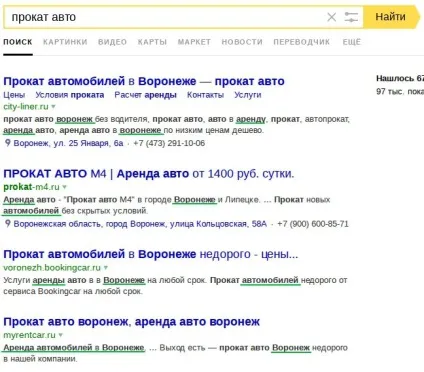Click snippet text starting 'Услуги аренды авто'

point(175,286)
